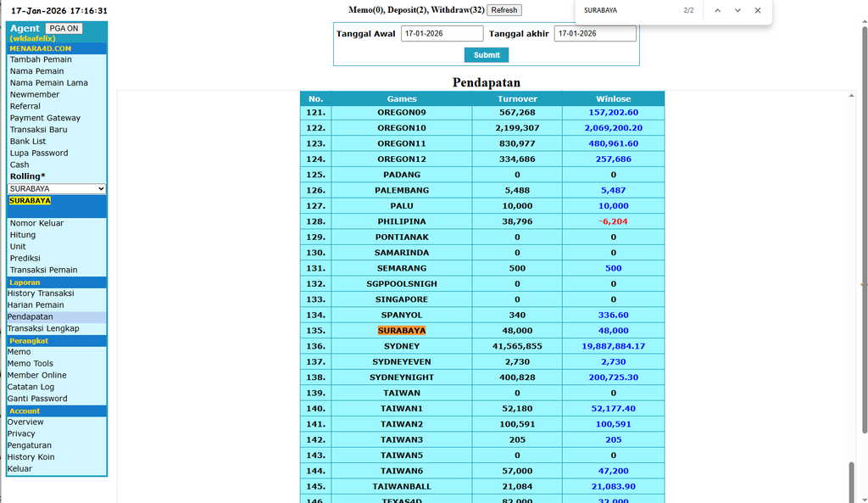Click SYDNEYNIGHT winlose 200,725.30
The image size is (868, 503).
pyautogui.click(x=614, y=377)
